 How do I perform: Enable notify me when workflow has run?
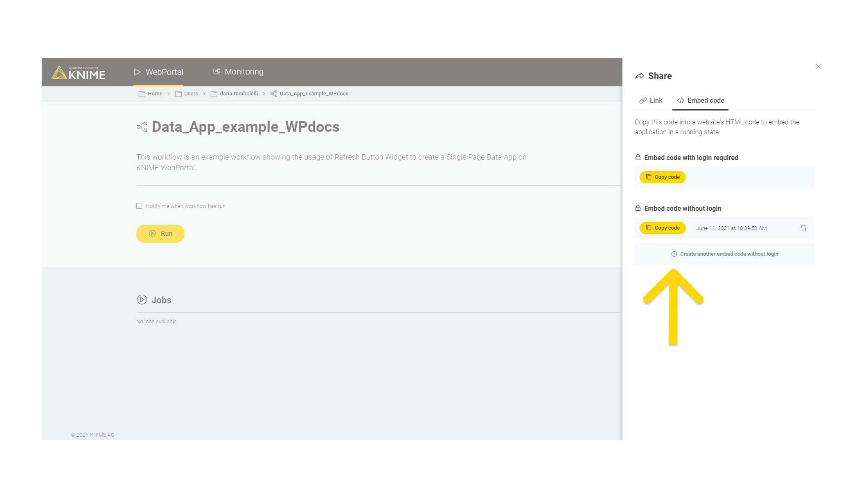(x=139, y=206)
